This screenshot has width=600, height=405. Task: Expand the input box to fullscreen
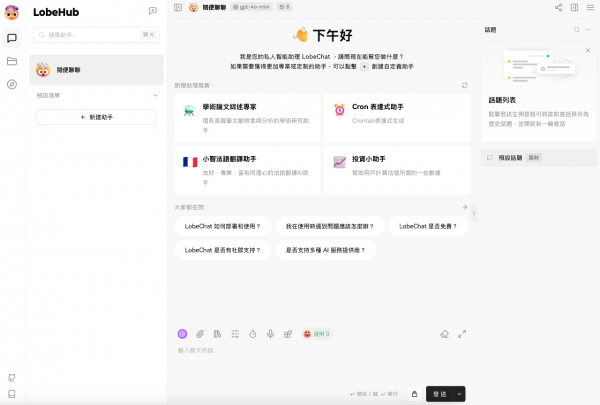pyautogui.click(x=462, y=334)
